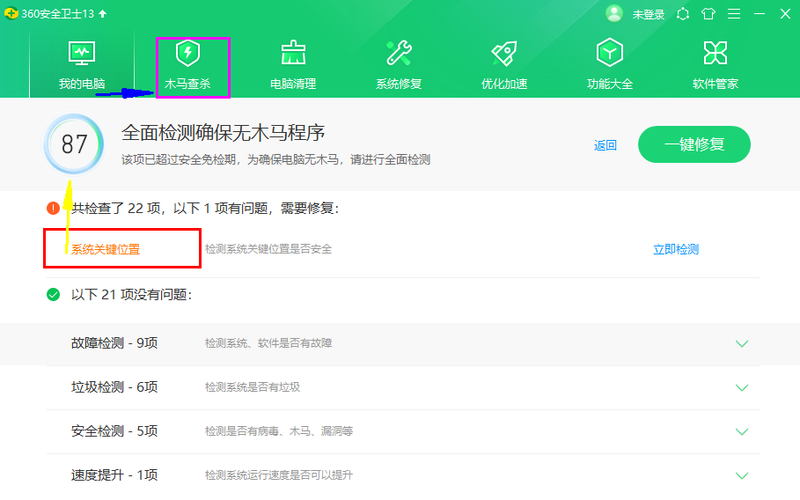Open the 我的电脑 monitor icon
Image resolution: width=800 pixels, height=500 pixels.
(82, 53)
